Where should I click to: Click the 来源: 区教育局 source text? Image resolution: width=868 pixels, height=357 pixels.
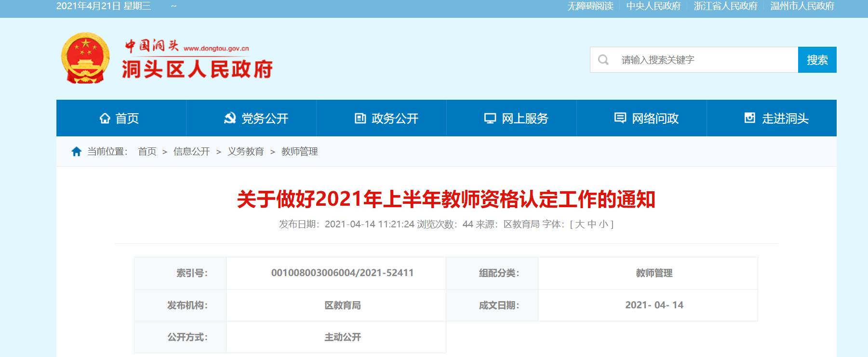click(x=508, y=224)
